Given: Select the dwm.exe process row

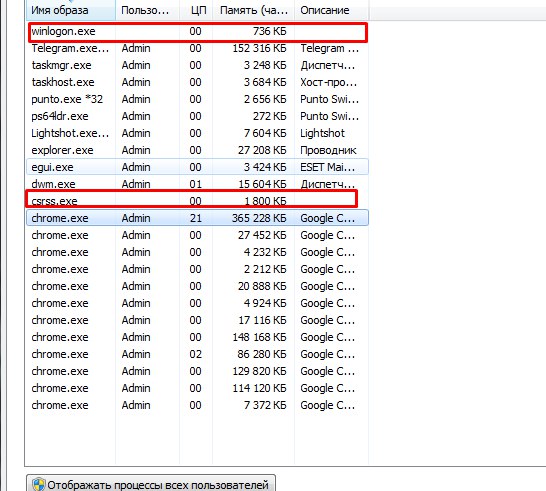Looking at the screenshot, I should click(x=197, y=184).
